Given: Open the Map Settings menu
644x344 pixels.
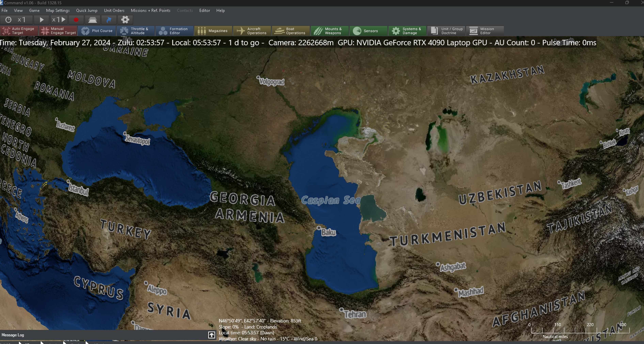Looking at the screenshot, I should click(x=58, y=11).
